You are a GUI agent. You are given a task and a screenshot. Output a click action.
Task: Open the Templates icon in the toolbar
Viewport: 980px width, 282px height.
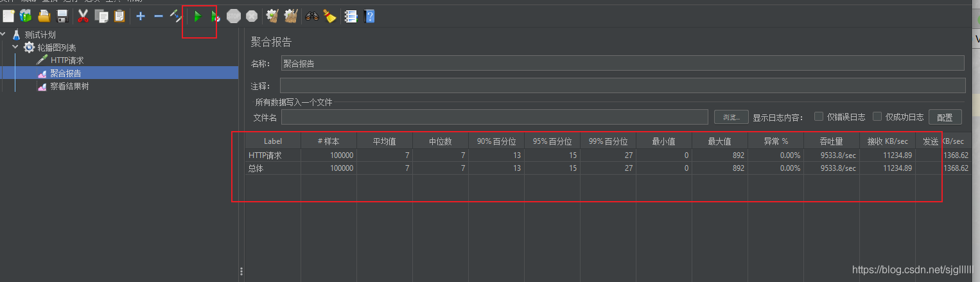coord(26,16)
